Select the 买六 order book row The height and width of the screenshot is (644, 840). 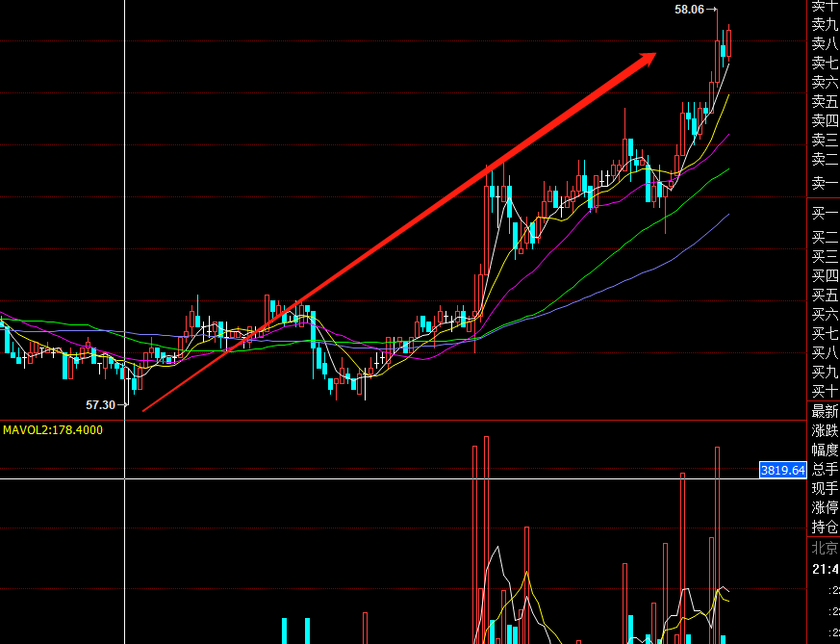(x=825, y=315)
